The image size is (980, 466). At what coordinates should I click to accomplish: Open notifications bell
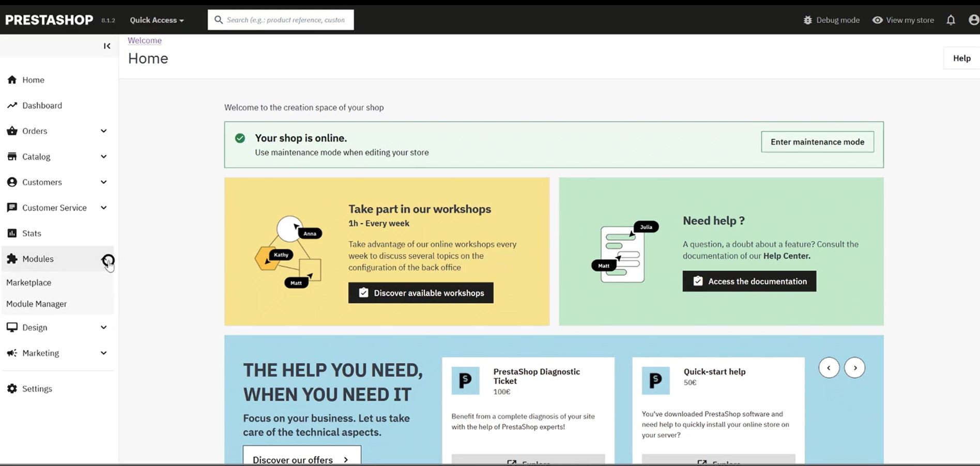pos(951,20)
